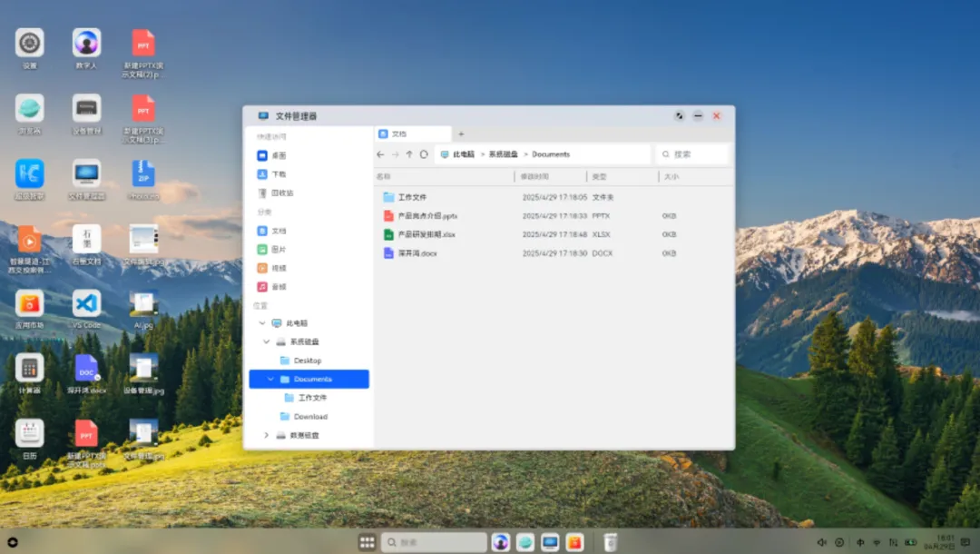
Task: Open the app launcher grid in taskbar
Action: (x=367, y=542)
